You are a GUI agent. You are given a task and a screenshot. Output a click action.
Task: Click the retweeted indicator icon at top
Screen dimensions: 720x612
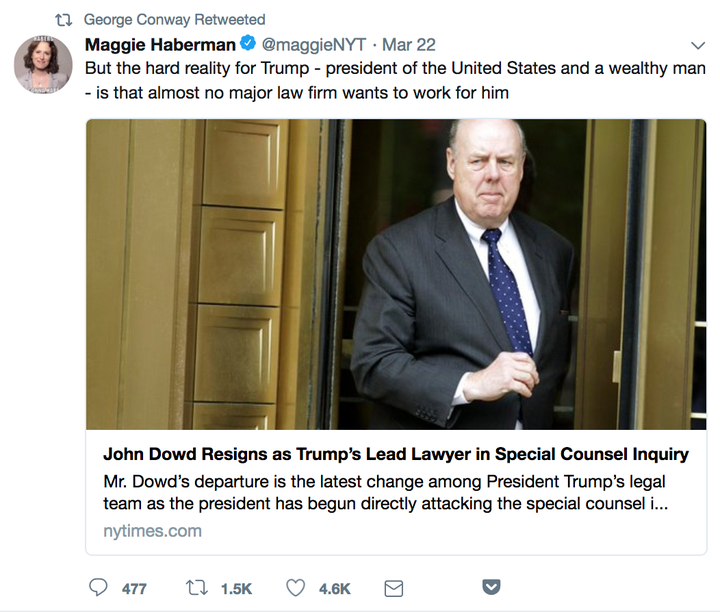(x=63, y=20)
